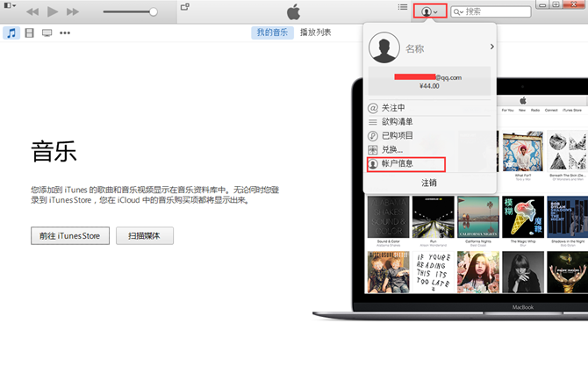Click the California Nights album cover
The width and height of the screenshot is (588, 388).
pyautogui.click(x=478, y=217)
